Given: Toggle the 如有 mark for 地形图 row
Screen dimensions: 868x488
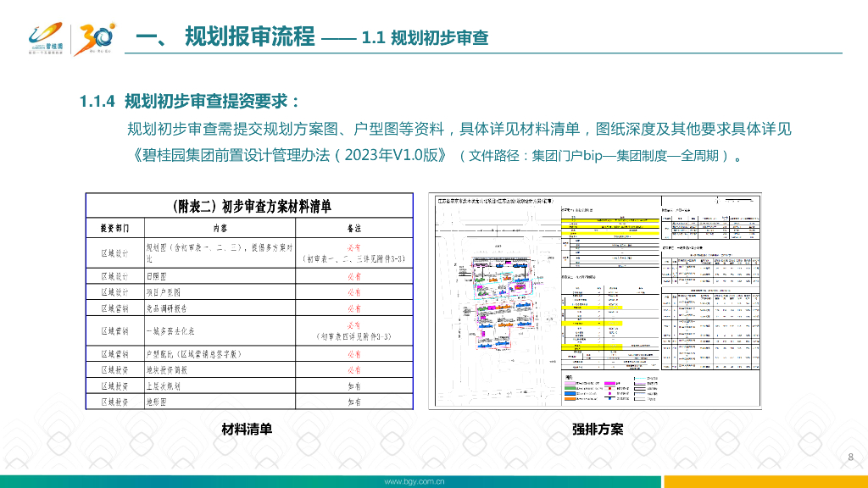Looking at the screenshot, I should point(354,402).
